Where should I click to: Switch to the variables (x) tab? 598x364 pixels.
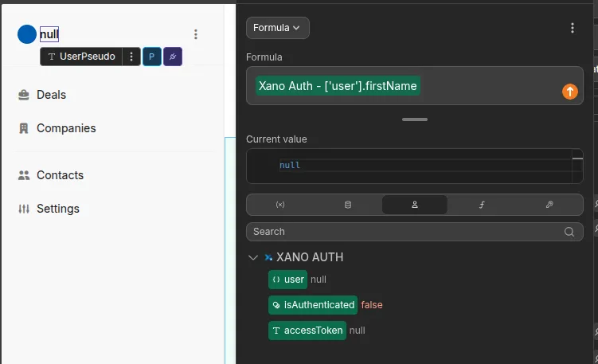point(280,205)
